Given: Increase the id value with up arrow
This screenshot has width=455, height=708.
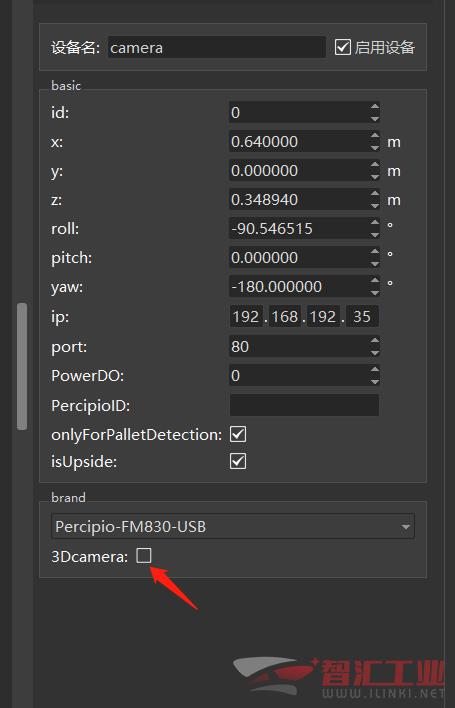Looking at the screenshot, I should pos(375,107).
